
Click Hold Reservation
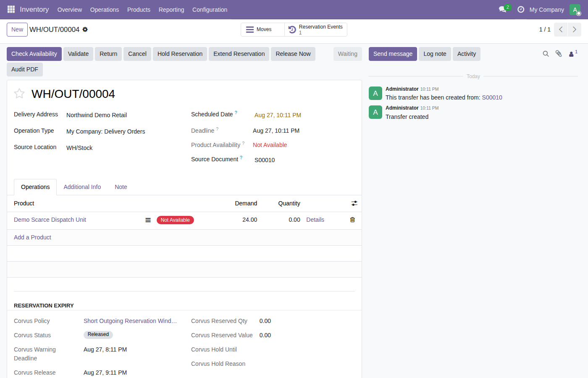click(180, 54)
